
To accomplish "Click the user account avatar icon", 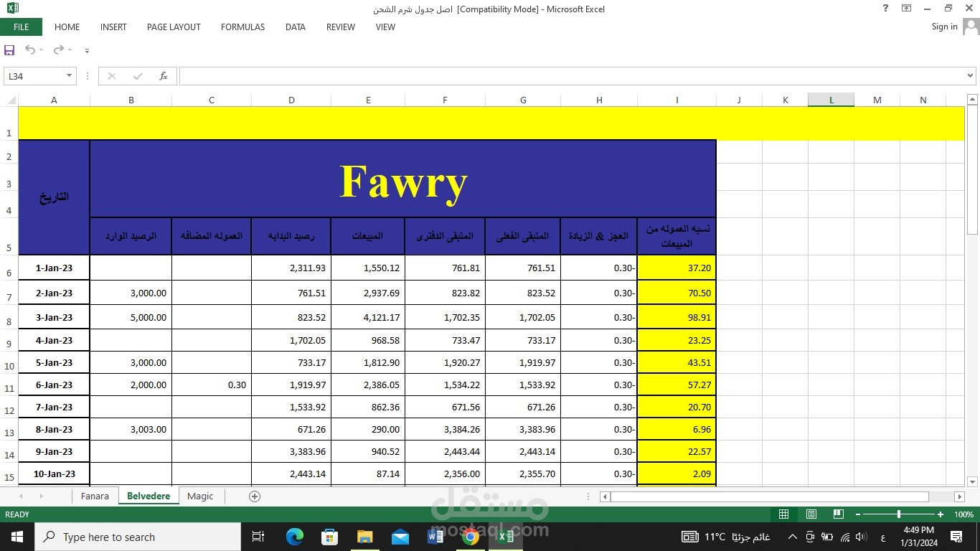I will click(971, 27).
